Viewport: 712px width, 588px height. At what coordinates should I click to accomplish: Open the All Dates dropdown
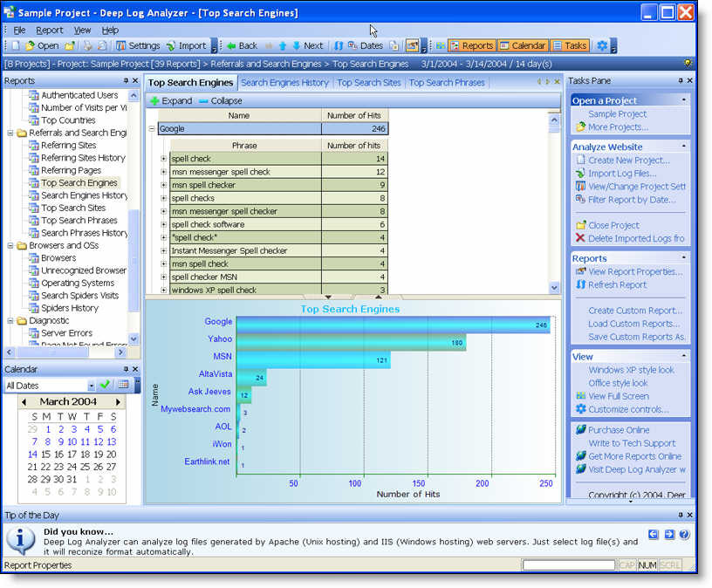coord(92,386)
